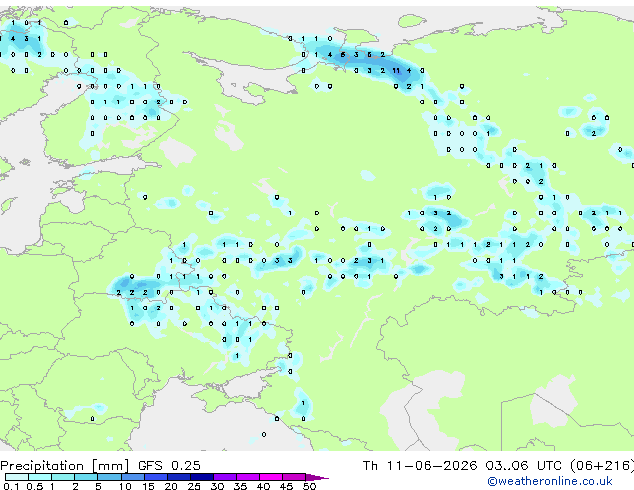Click the 'GFS 0.25' model label

pos(169,466)
